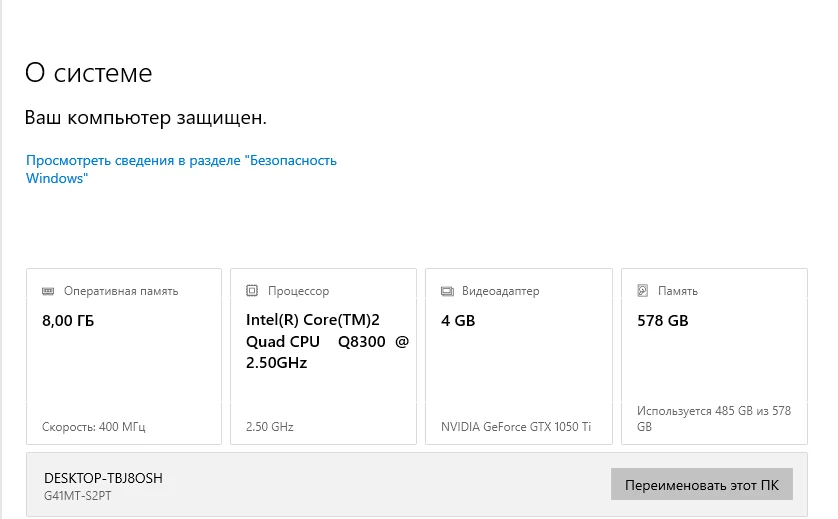Viewport: 838px width, 519px height.
Task: Click the Intel Core2 Quad Q8300 text
Action: [327, 342]
